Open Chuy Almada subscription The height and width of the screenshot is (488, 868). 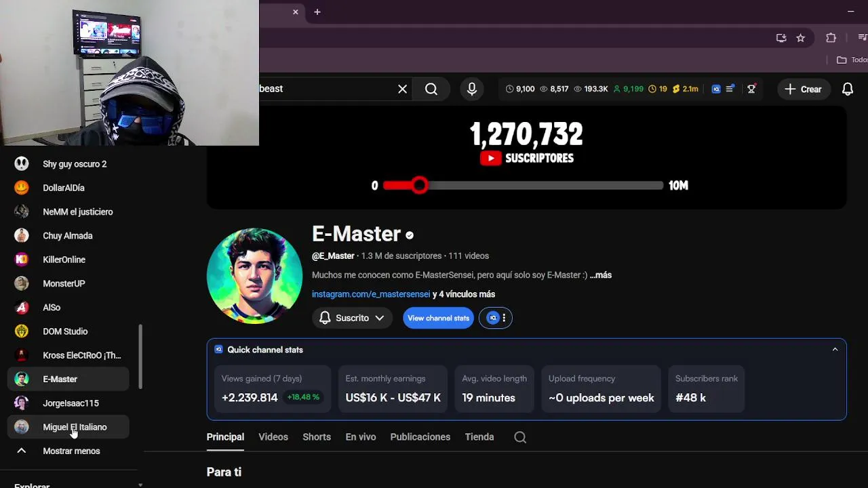(68, 236)
